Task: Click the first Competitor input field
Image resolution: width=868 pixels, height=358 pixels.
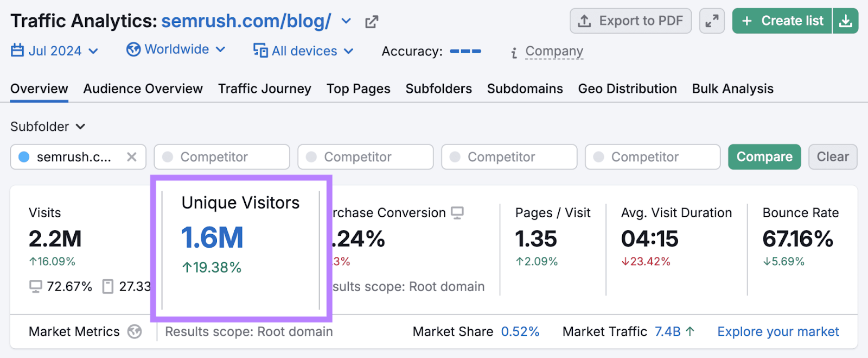Action: coord(222,157)
